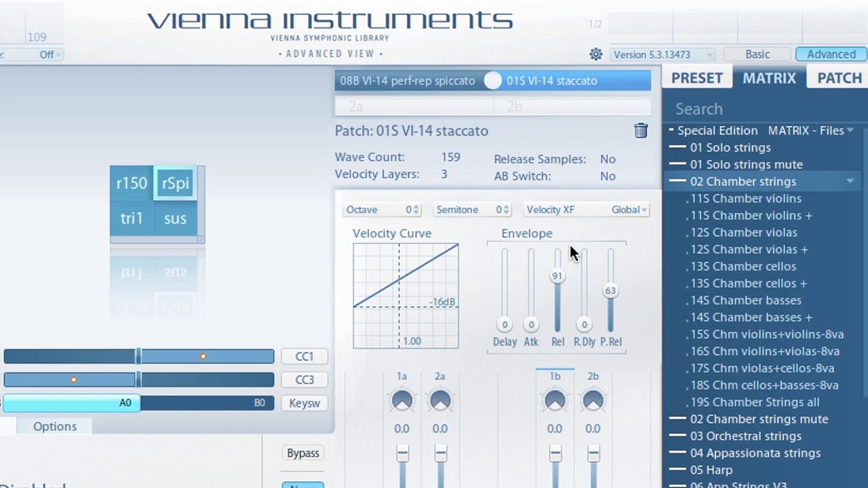868x488 pixels.
Task: Select 14S Chamber basses + matrix
Action: (751, 317)
